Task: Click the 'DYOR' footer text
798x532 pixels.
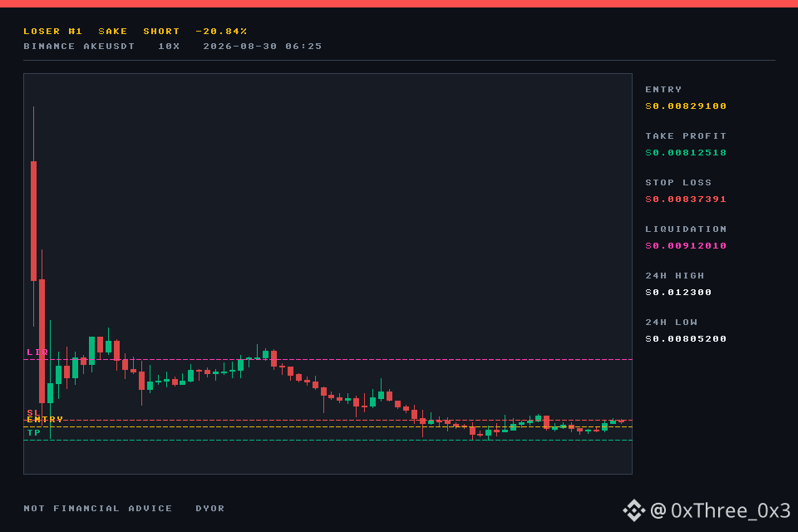Action: click(x=210, y=509)
